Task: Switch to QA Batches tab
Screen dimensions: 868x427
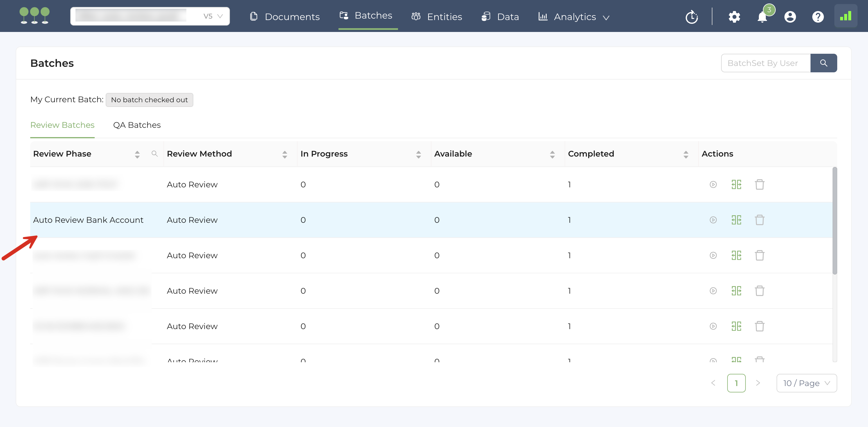Action: pos(137,125)
